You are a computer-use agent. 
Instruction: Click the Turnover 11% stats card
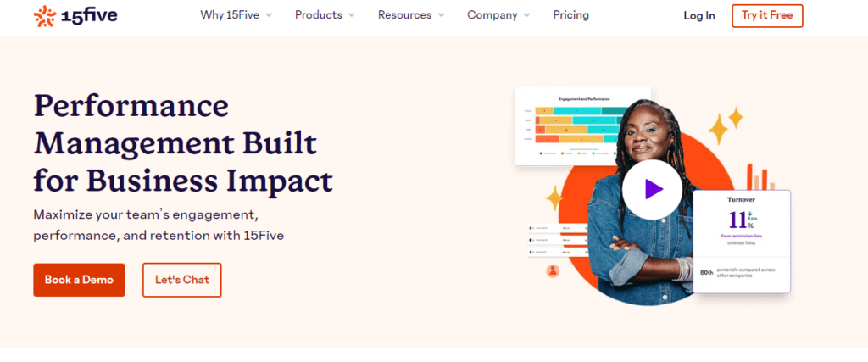point(742,222)
